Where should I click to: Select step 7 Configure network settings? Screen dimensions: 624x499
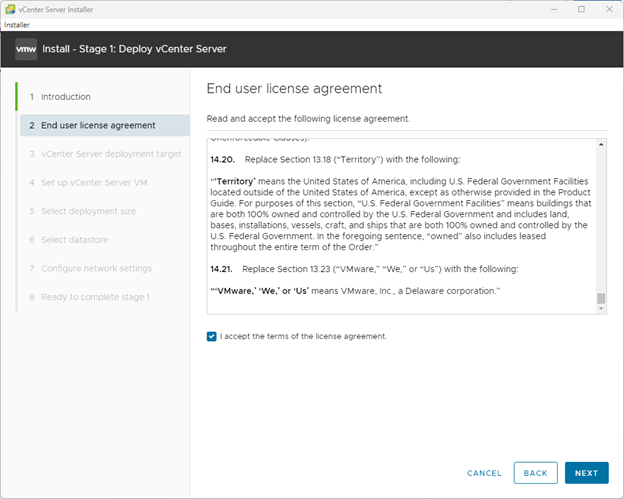[x=105, y=269]
